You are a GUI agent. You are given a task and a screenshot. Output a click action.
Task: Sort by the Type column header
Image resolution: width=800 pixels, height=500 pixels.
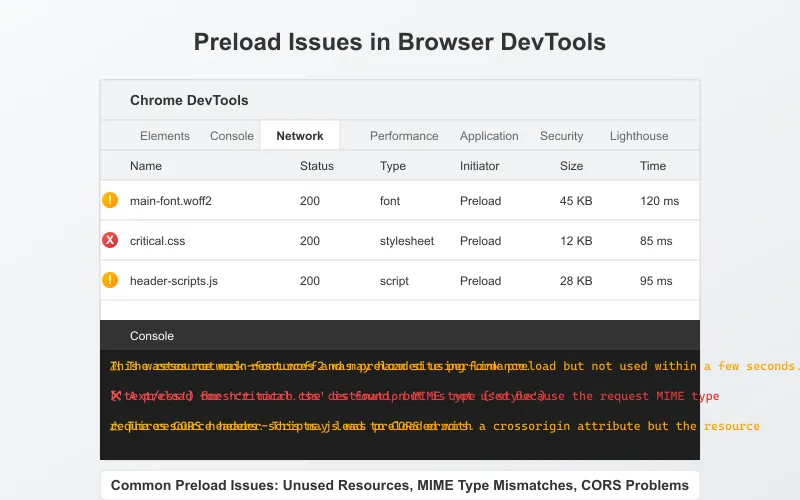(393, 166)
